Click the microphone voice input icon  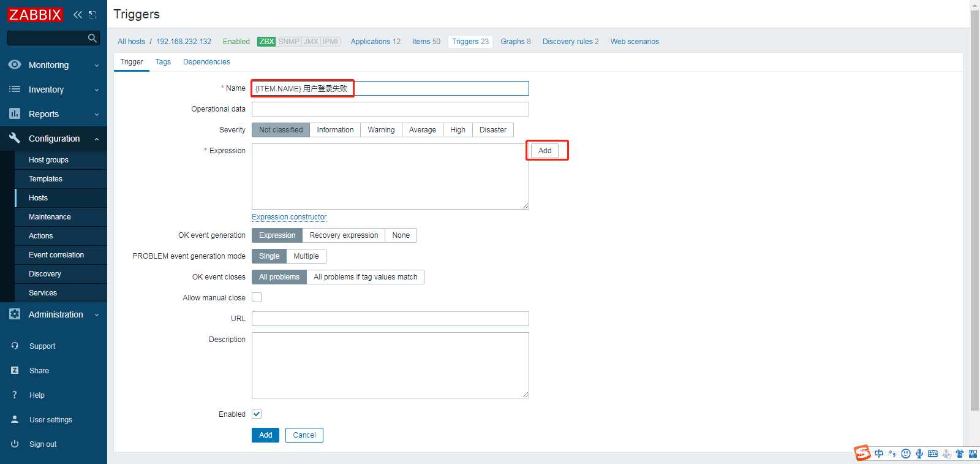tap(919, 454)
